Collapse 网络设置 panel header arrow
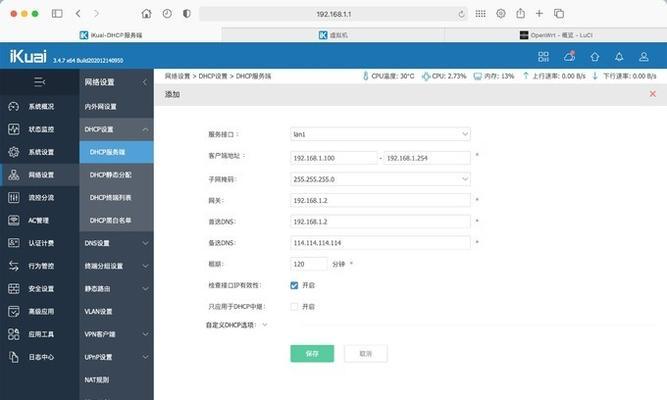This screenshot has width=667, height=400. click(145, 82)
